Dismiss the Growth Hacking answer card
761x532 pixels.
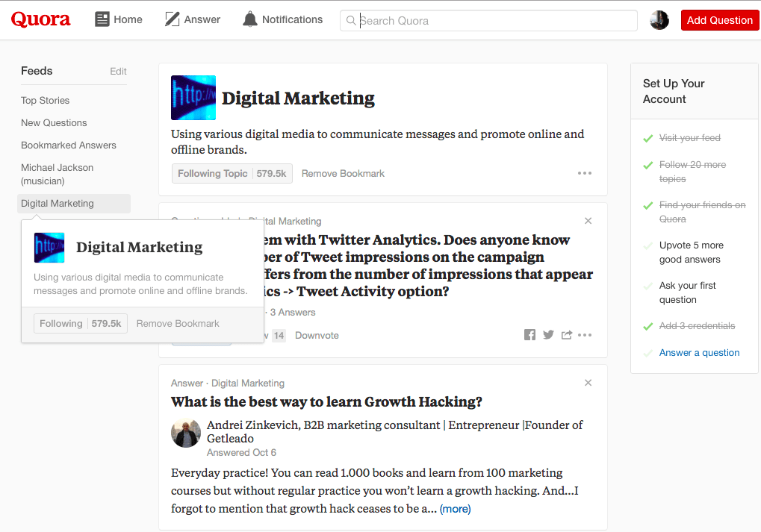point(588,383)
